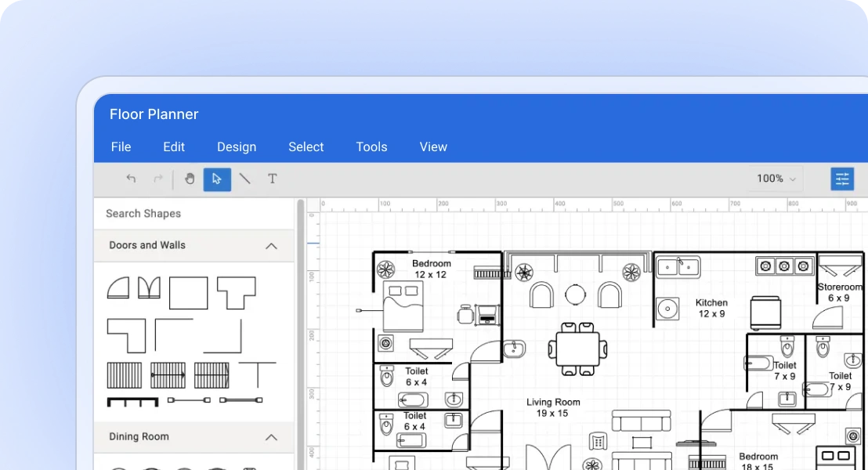The width and height of the screenshot is (868, 470).
Task: Click the Redo arrow
Action: [158, 179]
